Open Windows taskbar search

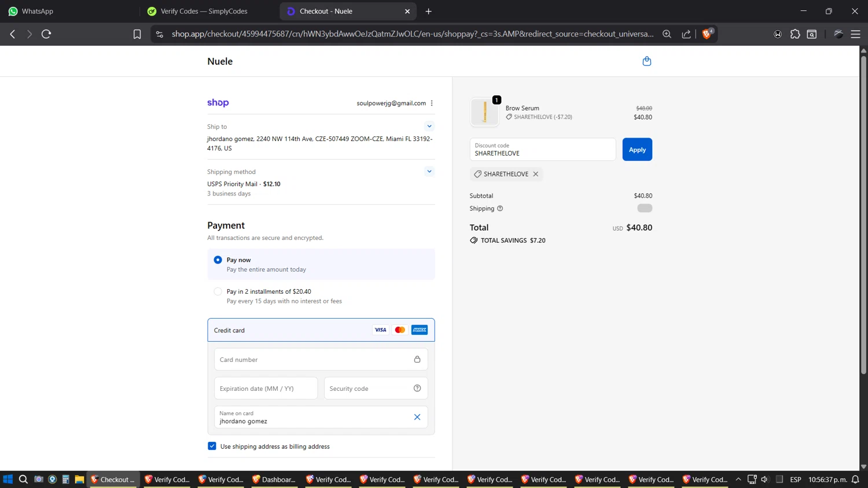pos(23,479)
